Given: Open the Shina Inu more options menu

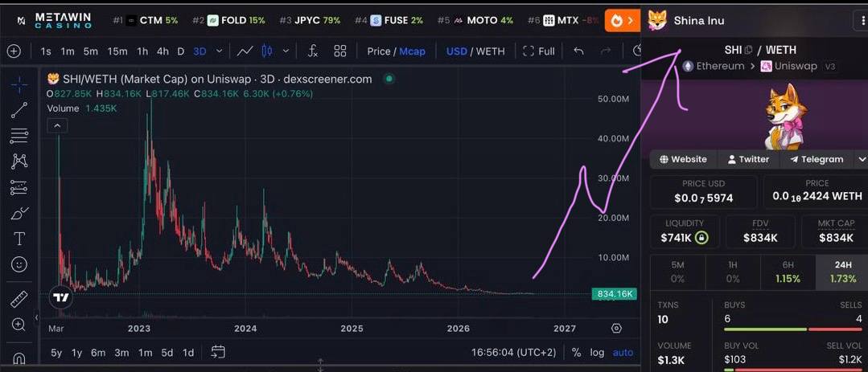Looking at the screenshot, I should coord(862,20).
